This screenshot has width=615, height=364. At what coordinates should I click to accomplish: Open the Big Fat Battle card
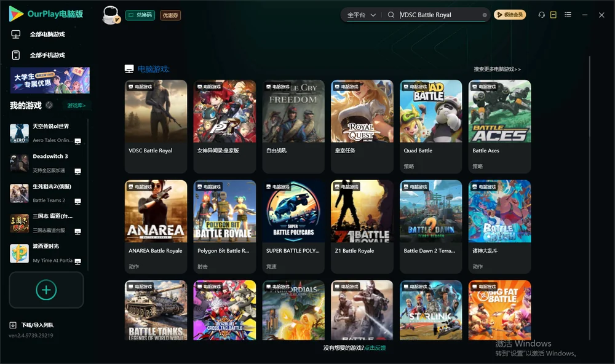[x=499, y=310]
